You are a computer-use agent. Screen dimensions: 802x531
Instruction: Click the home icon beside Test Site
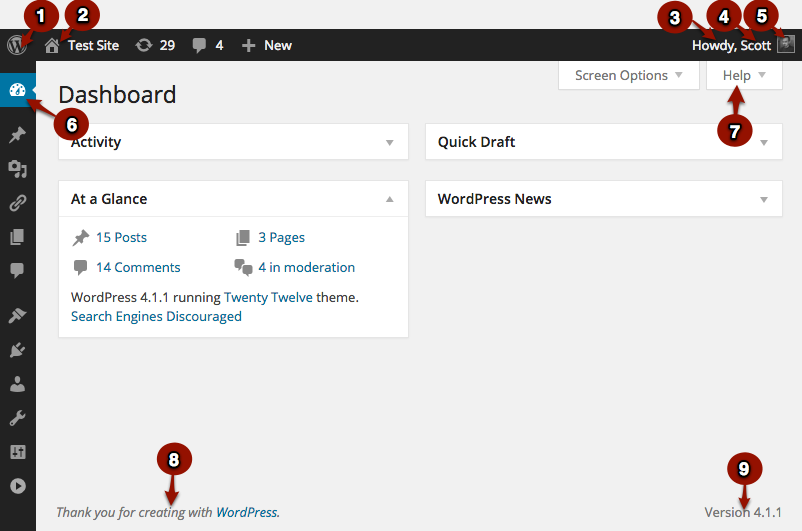click(52, 46)
